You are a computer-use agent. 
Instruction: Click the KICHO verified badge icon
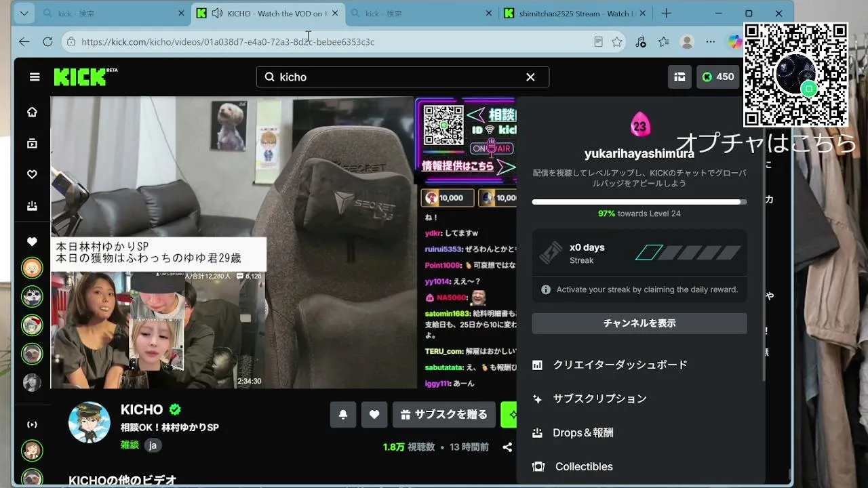(175, 409)
